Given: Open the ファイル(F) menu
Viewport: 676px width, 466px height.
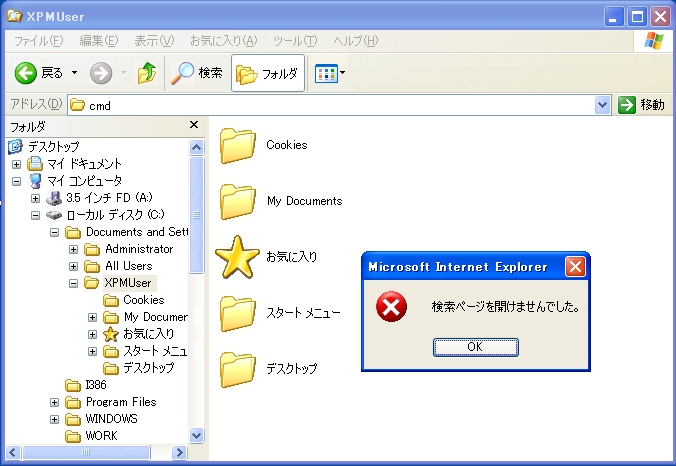Looking at the screenshot, I should (x=39, y=41).
